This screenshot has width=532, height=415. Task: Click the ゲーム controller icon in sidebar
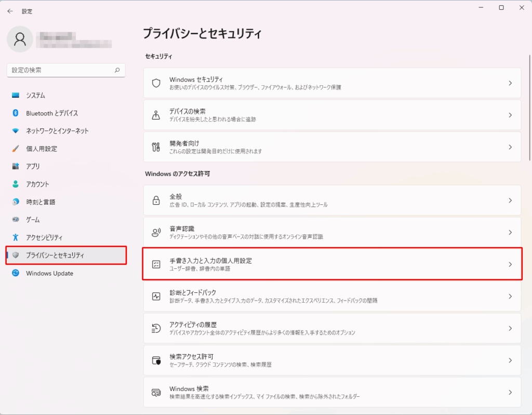point(16,219)
